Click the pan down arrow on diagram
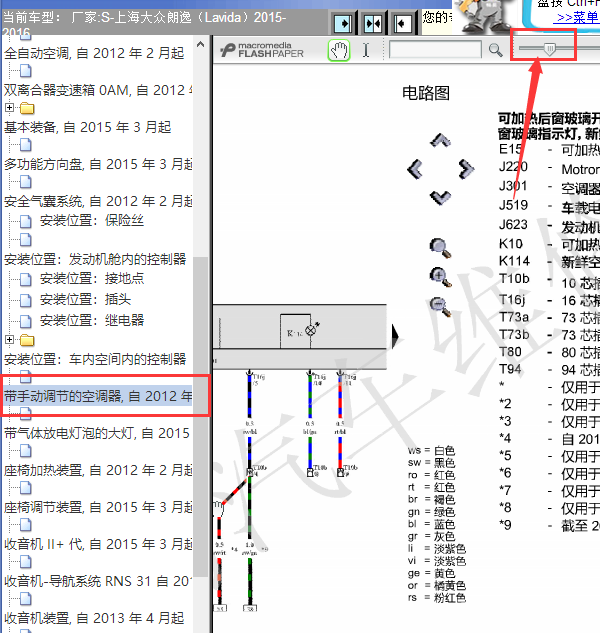The image size is (600, 633). (441, 198)
